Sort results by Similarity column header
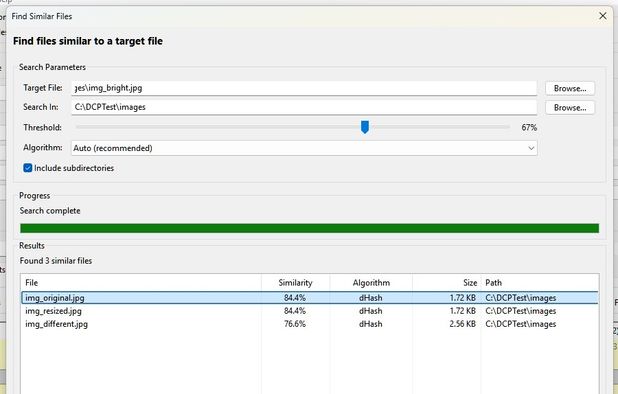Screen dimensions: 618x394 (x=295, y=283)
